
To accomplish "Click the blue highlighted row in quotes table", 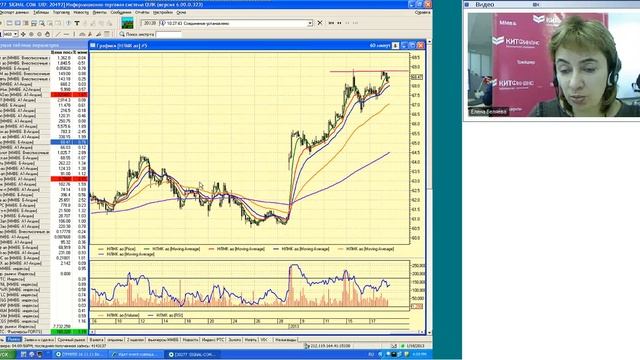I will 44,142.
